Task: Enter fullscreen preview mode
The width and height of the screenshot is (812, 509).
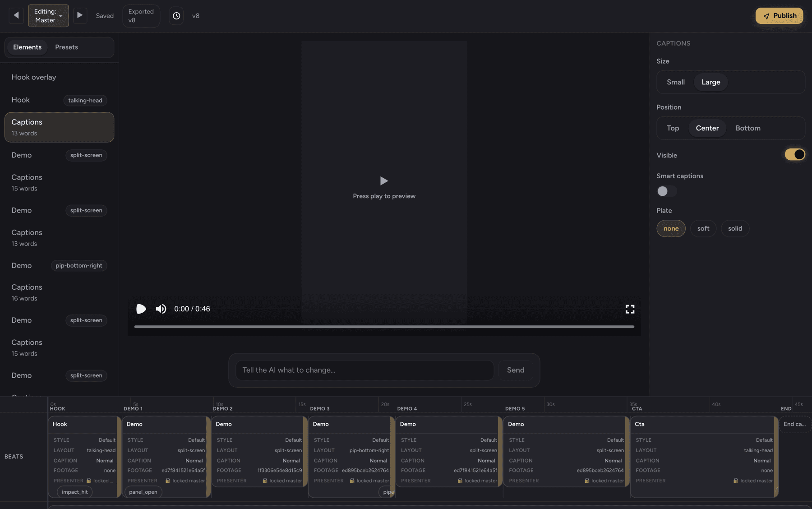Action: tap(630, 309)
